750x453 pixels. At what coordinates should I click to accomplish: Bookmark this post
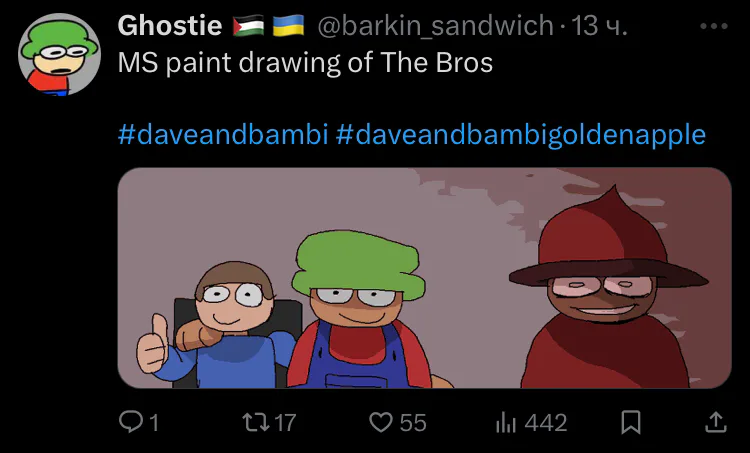630,422
